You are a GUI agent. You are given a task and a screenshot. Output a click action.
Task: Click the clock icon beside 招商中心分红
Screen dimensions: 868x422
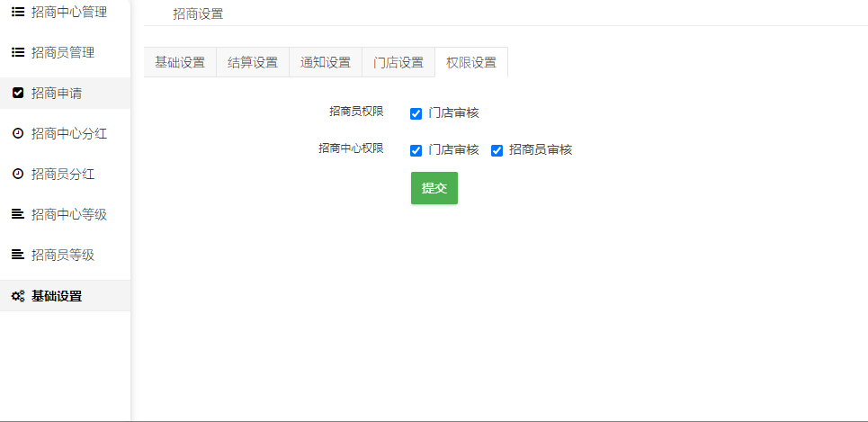tap(17, 134)
